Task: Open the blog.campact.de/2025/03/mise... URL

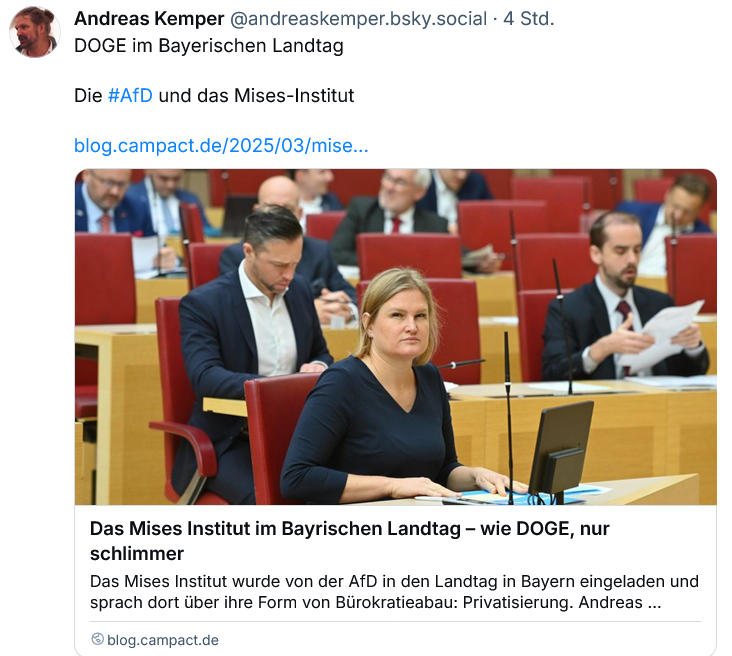Action: click(x=221, y=146)
